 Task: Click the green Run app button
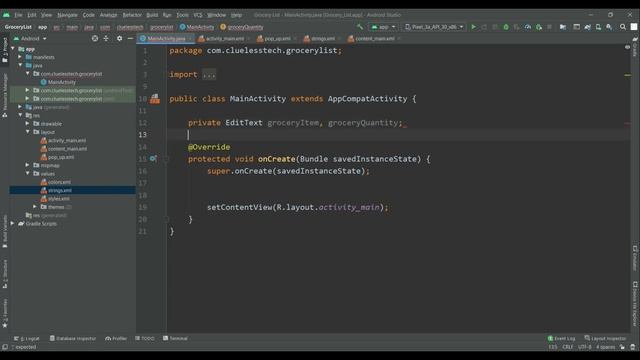click(473, 27)
